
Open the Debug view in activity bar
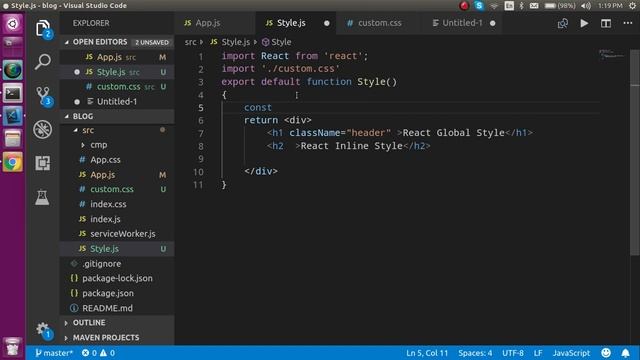tap(42, 129)
